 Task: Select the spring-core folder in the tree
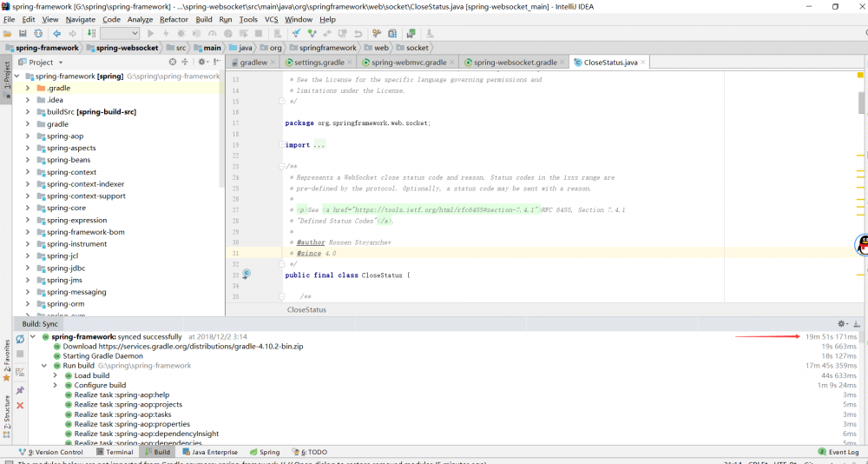tap(66, 209)
